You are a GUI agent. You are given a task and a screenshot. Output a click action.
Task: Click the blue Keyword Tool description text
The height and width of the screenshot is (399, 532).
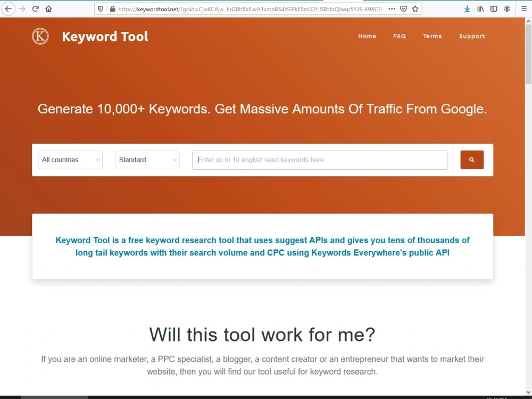tap(262, 246)
